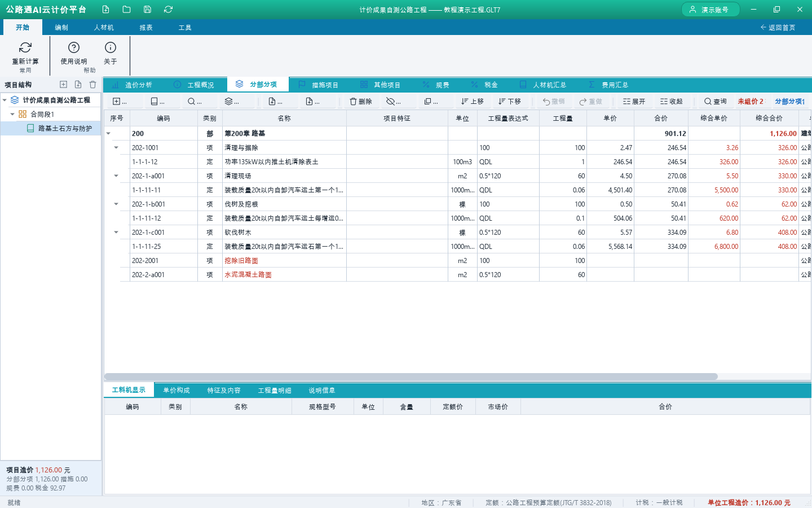This screenshot has width=812, height=508.
Task: Switch to the 编制 ribbon tab
Action: tap(61, 28)
